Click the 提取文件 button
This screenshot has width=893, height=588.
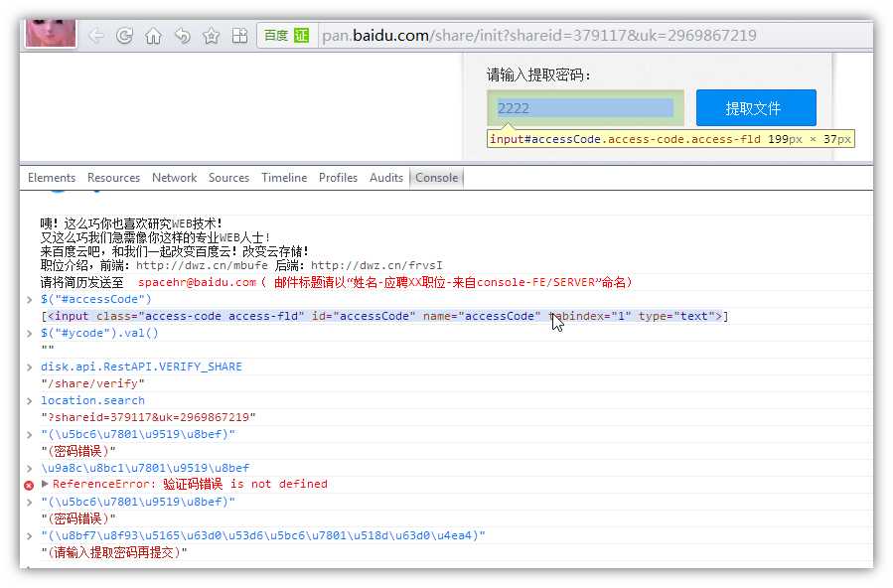coord(756,108)
